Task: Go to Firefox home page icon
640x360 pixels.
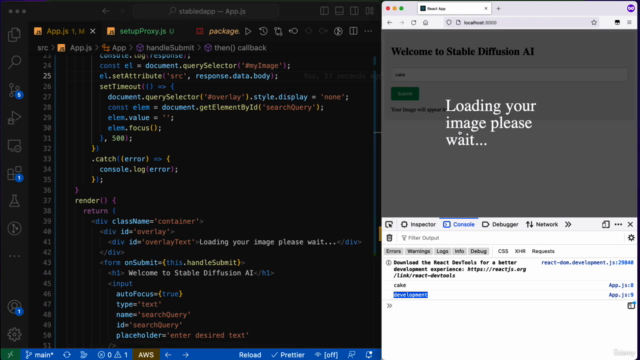Action: tap(425, 22)
